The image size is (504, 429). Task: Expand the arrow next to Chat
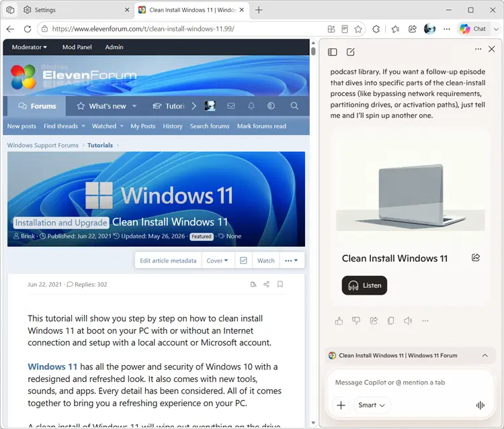(x=497, y=29)
